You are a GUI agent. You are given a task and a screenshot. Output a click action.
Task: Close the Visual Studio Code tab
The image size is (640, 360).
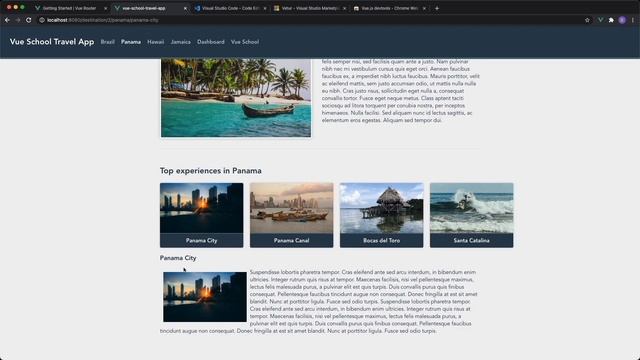[x=265, y=8]
